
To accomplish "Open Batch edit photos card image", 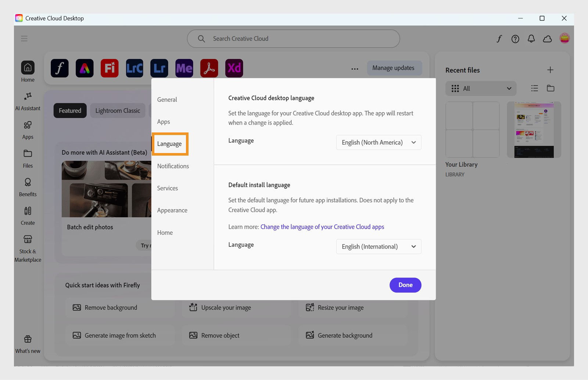I will point(107,189).
